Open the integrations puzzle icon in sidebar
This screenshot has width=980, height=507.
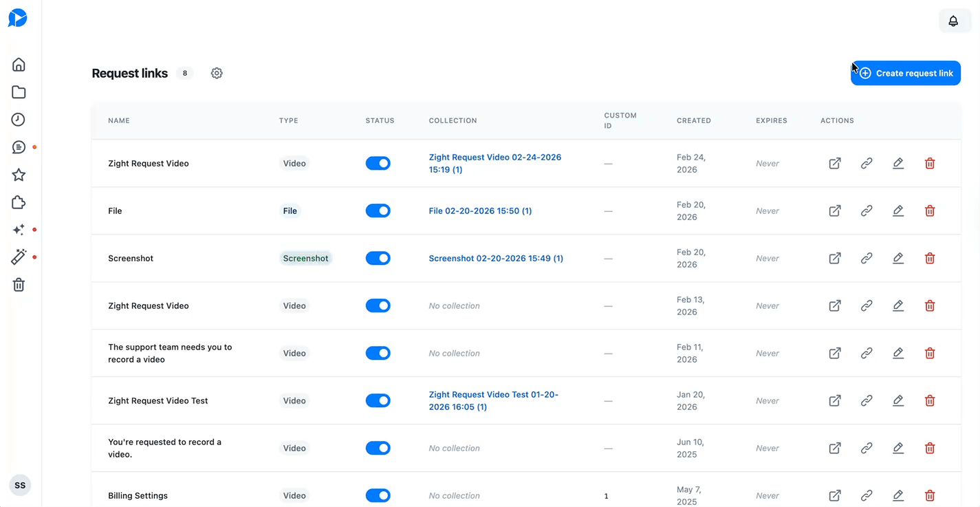point(19,202)
